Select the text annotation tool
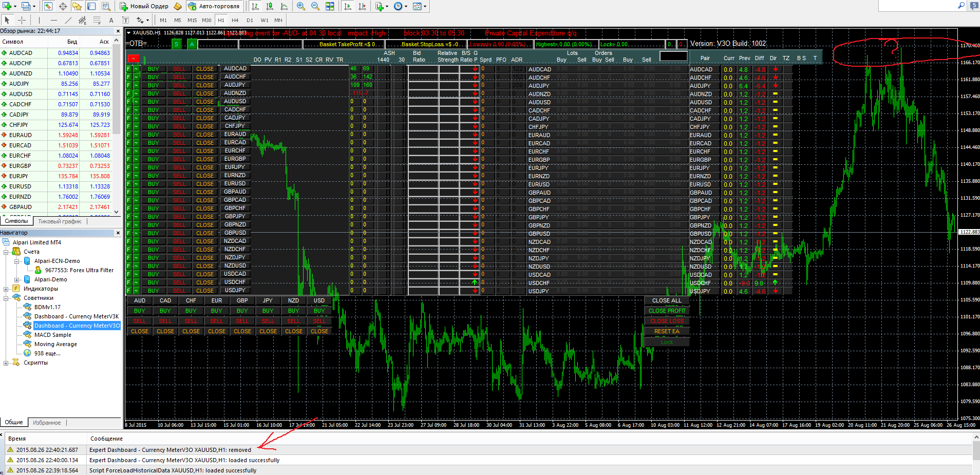 click(x=111, y=20)
